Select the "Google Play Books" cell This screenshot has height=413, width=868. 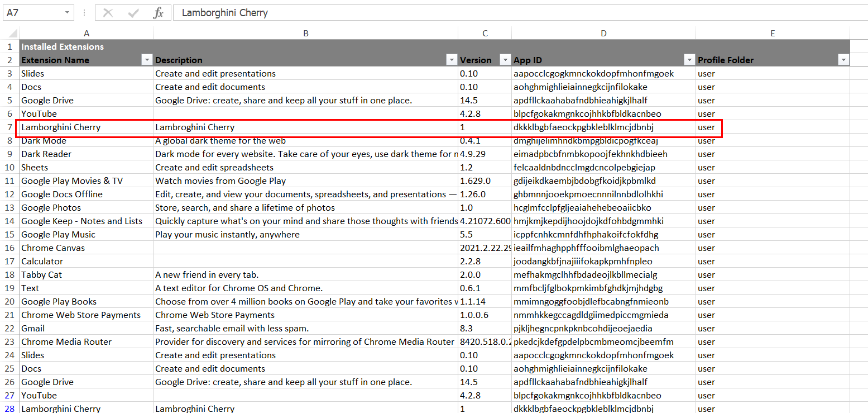coord(87,301)
